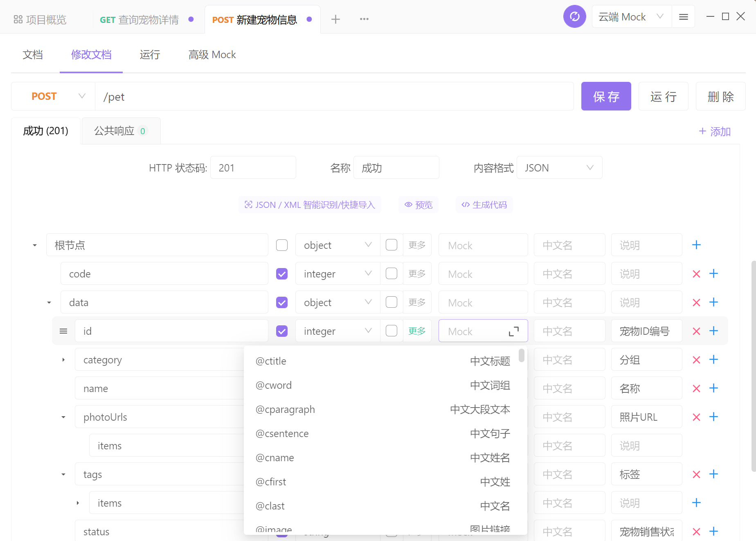Image resolution: width=756 pixels, height=541 pixels.
Task: Collapse the data node triangle
Action: point(49,302)
